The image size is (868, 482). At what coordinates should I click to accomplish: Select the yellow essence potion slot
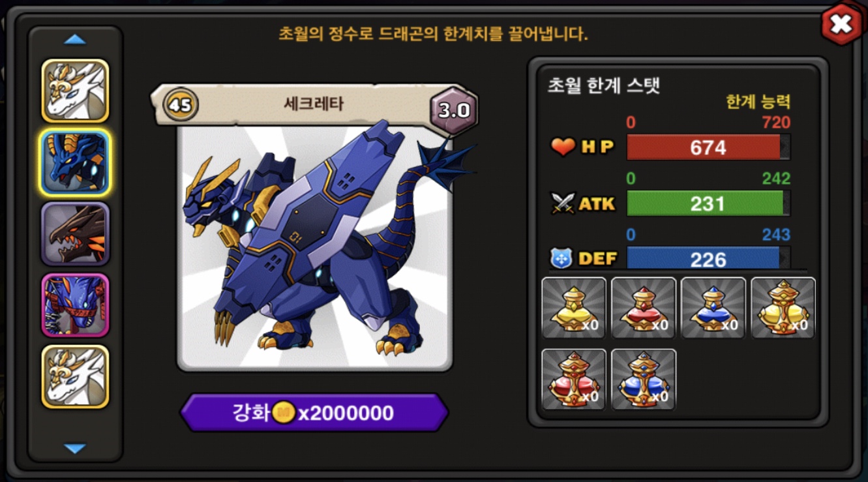click(574, 308)
